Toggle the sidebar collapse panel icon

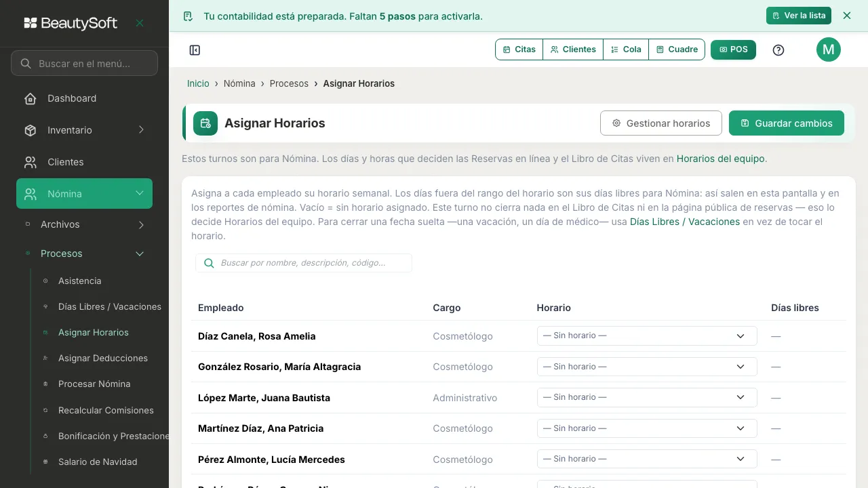195,49
